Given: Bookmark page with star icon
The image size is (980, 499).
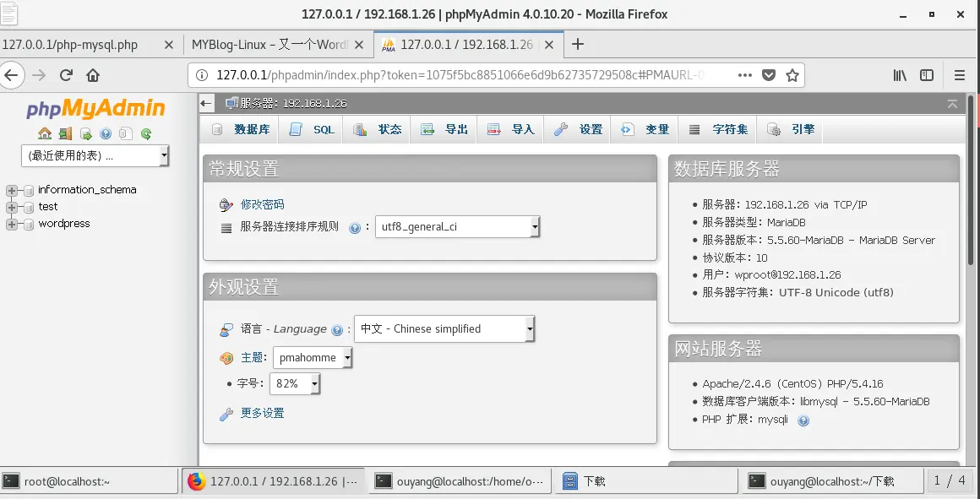Looking at the screenshot, I should tap(792, 76).
